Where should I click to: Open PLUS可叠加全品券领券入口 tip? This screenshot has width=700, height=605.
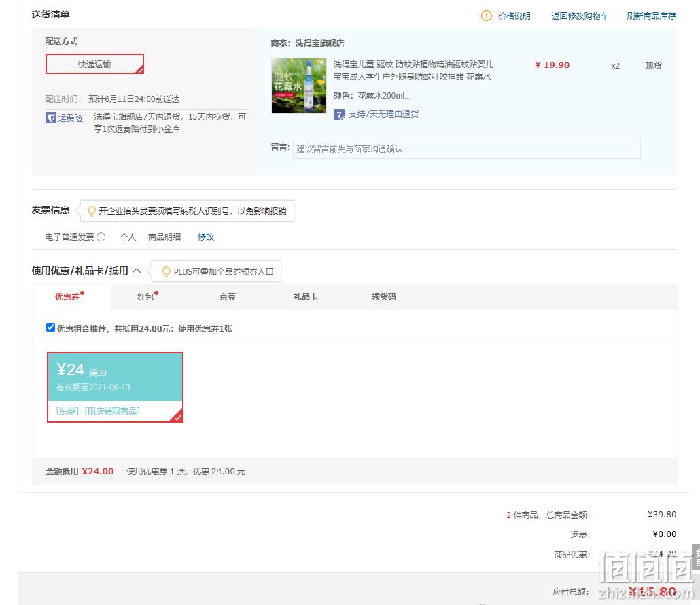(223, 271)
